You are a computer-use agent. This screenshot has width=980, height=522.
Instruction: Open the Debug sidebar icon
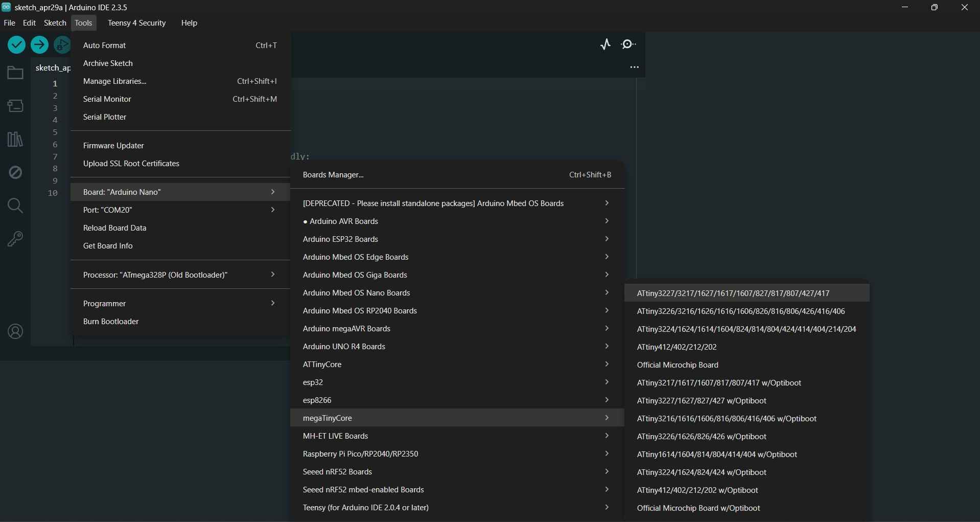(x=15, y=172)
